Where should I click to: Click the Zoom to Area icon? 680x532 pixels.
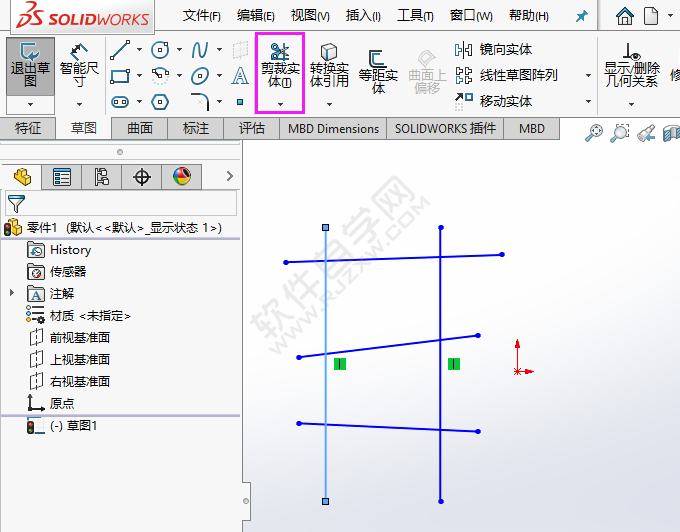pos(620,133)
